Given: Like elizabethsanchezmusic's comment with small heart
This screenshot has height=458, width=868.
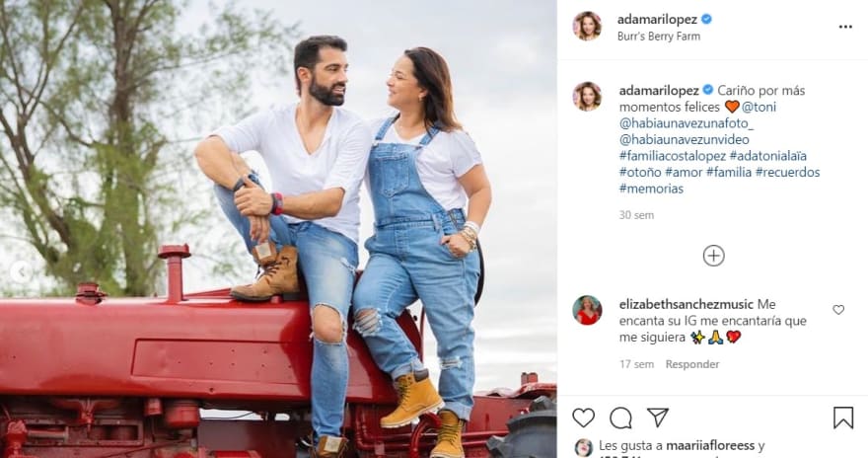Looking at the screenshot, I should (838, 310).
